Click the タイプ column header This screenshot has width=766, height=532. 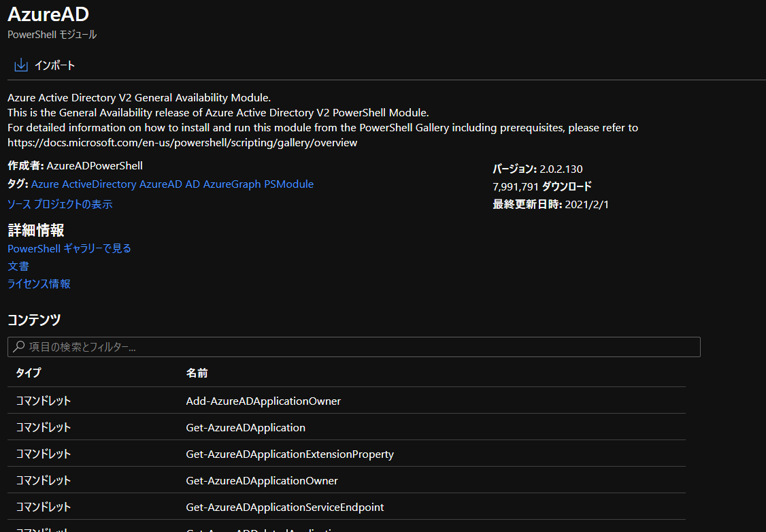click(29, 373)
